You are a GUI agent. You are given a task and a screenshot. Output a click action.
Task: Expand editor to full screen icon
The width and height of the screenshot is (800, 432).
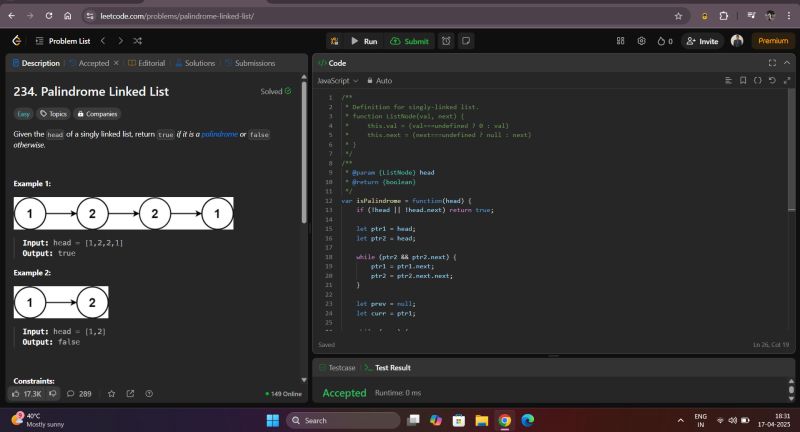tap(787, 81)
